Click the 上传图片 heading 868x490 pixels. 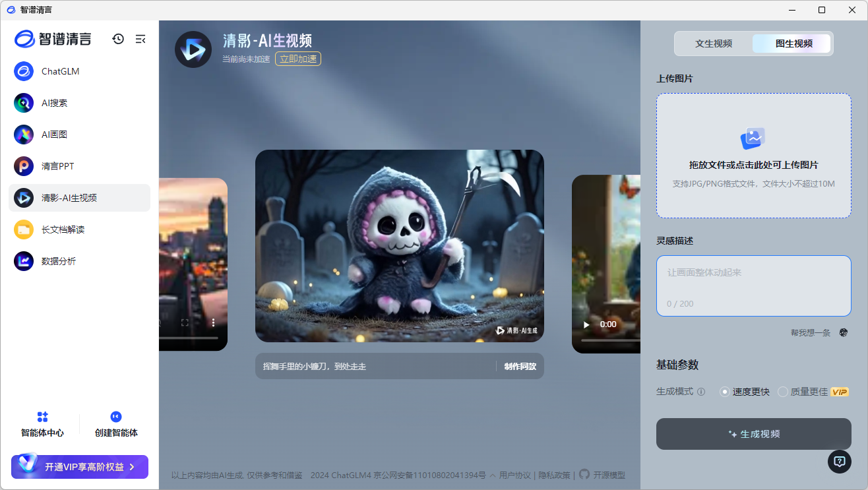point(675,78)
